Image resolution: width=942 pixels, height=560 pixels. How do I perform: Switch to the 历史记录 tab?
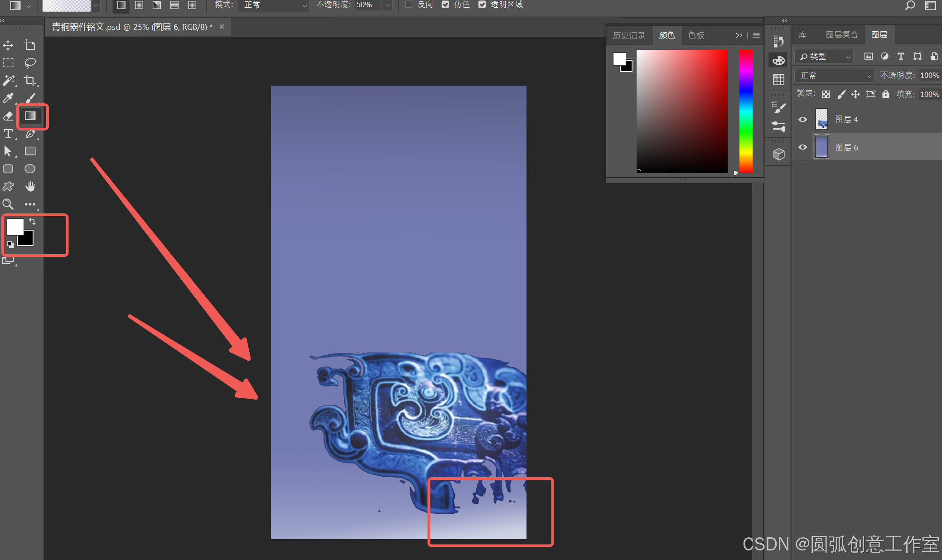629,35
